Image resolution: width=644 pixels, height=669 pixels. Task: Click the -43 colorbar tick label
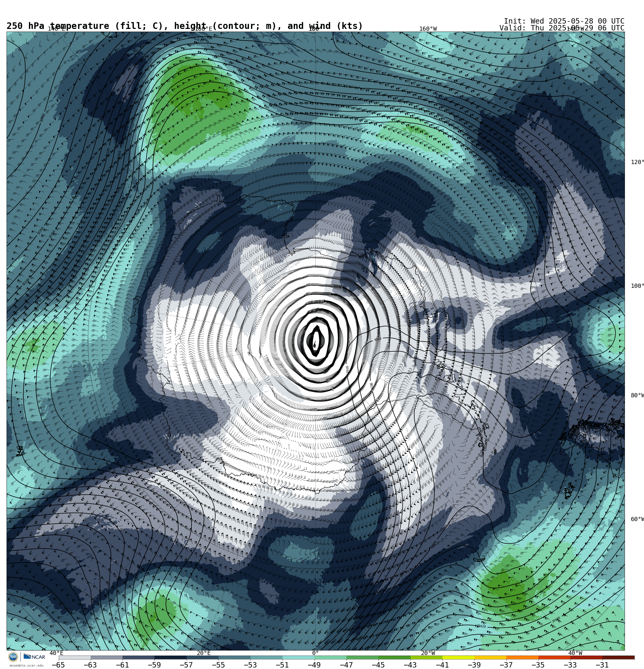(x=410, y=665)
